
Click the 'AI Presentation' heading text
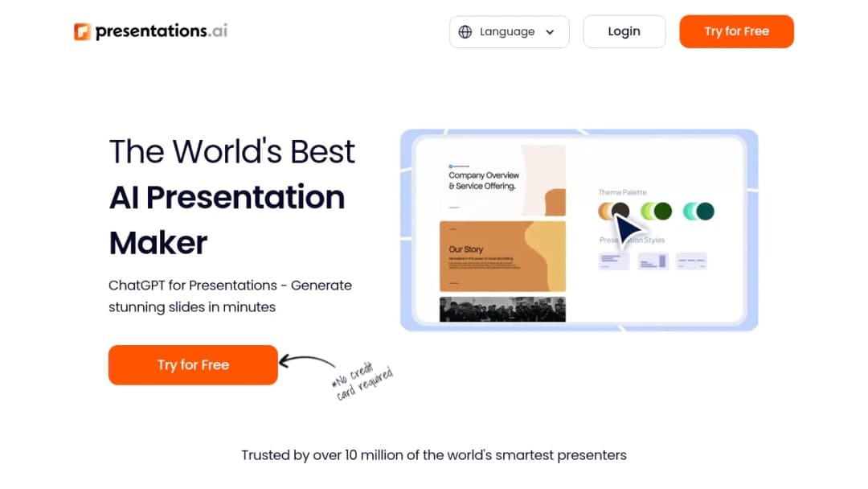click(227, 197)
